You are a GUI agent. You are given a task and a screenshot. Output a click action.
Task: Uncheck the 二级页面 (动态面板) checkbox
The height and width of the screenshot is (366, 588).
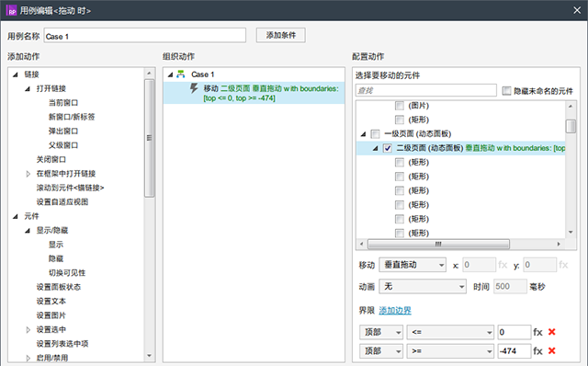388,148
